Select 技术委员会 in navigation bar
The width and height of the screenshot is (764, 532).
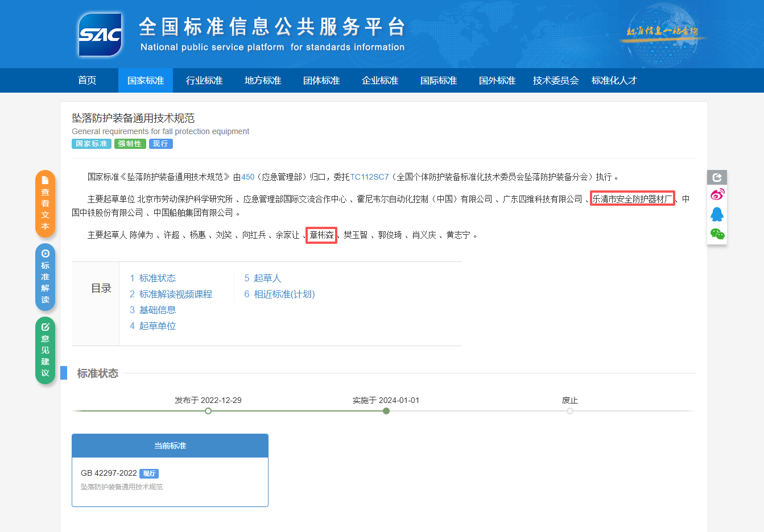click(x=556, y=81)
